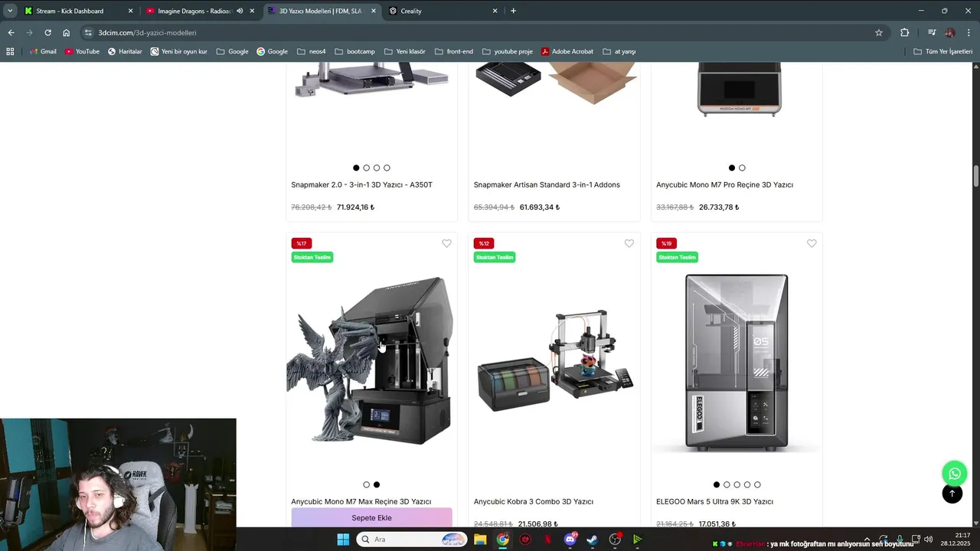
Task: Open File Explorer from the taskbar
Action: tap(480, 540)
